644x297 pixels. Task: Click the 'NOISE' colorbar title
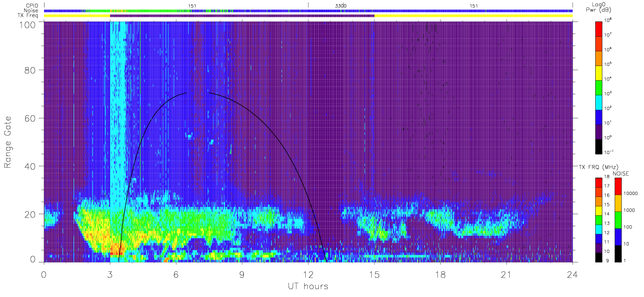coord(621,173)
